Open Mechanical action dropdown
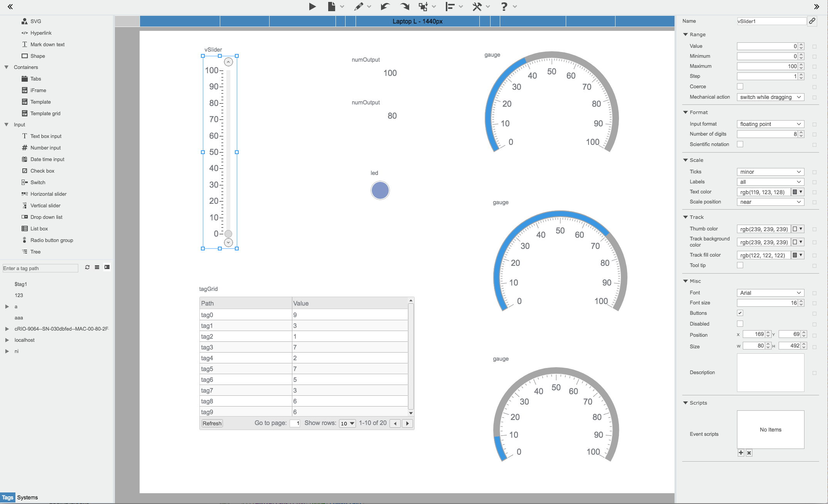This screenshot has height=504, width=828. click(770, 97)
